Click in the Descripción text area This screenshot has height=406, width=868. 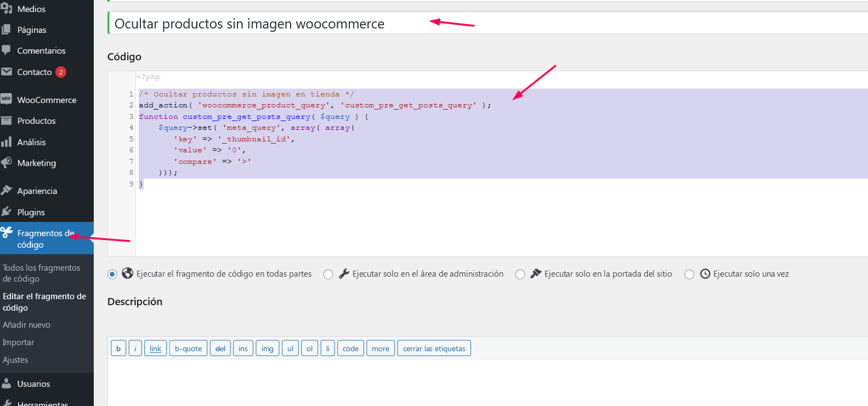coord(488,382)
